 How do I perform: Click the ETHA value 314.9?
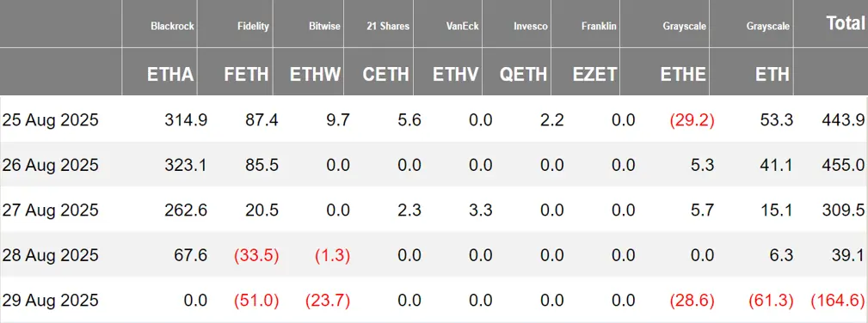(186, 120)
